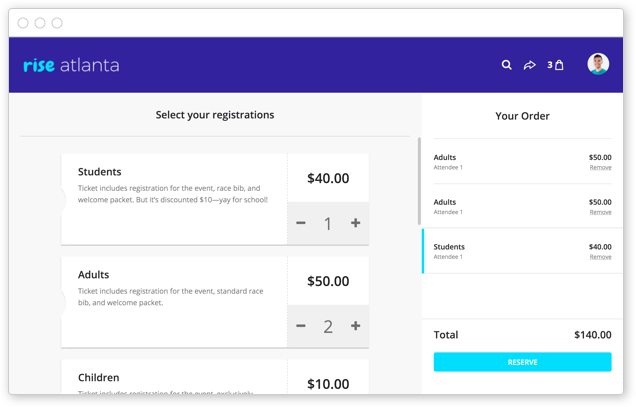This screenshot has width=636, height=407.
Task: Decrease the Adults ticket quantity
Action: click(301, 326)
